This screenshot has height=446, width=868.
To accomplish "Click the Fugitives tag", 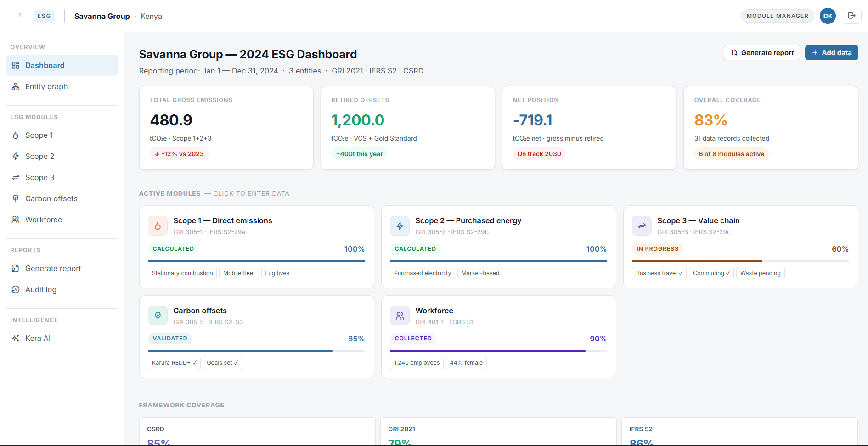I will [277, 273].
